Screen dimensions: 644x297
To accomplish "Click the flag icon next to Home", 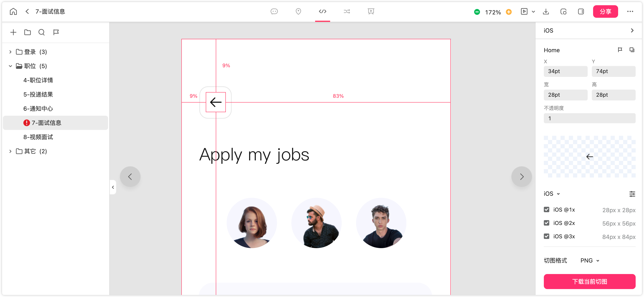I will [620, 50].
